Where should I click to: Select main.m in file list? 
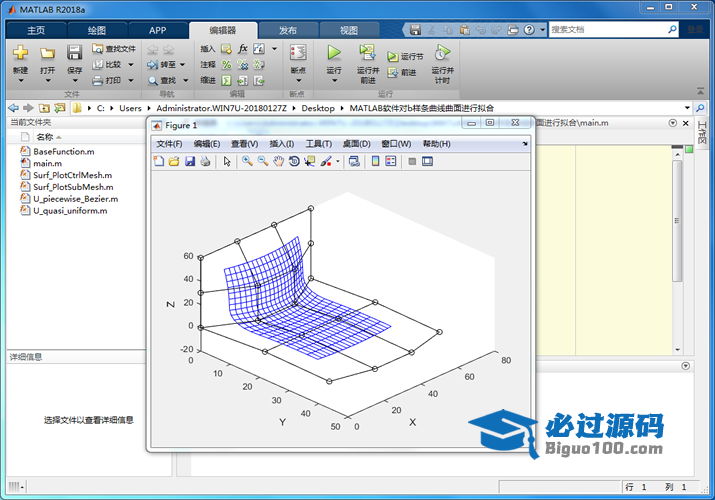tap(47, 163)
